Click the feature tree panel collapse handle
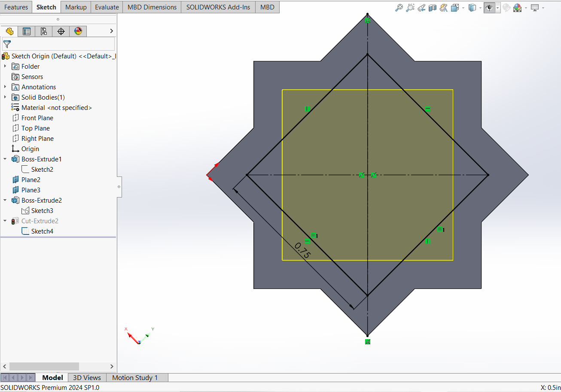The height and width of the screenshot is (392, 561). coord(119,187)
